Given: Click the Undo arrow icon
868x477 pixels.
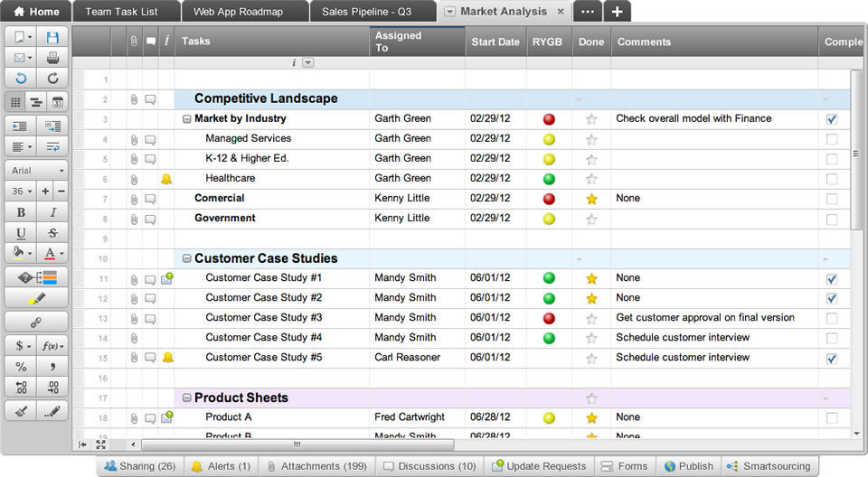Looking at the screenshot, I should [x=20, y=79].
